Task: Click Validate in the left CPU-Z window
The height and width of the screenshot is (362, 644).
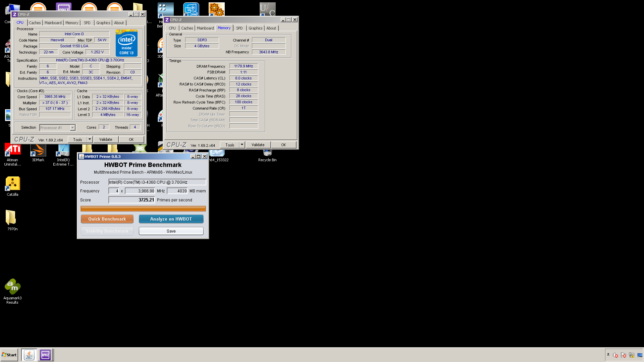Action: 106,139
